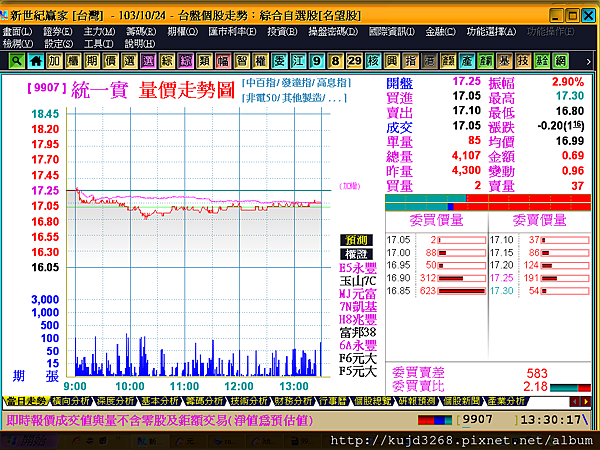Click the cyan 江 toolbar button

(298, 61)
